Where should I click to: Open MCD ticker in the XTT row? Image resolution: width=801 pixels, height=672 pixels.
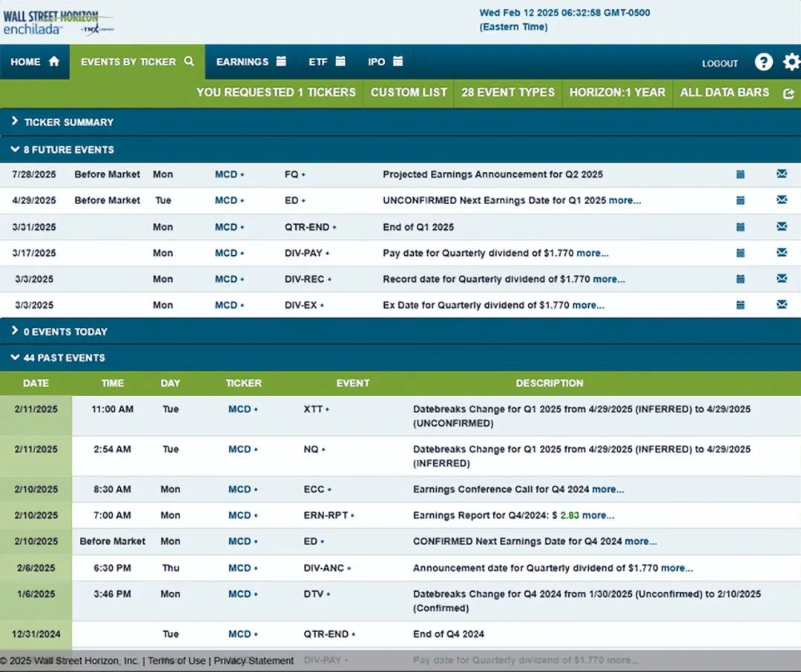click(240, 409)
